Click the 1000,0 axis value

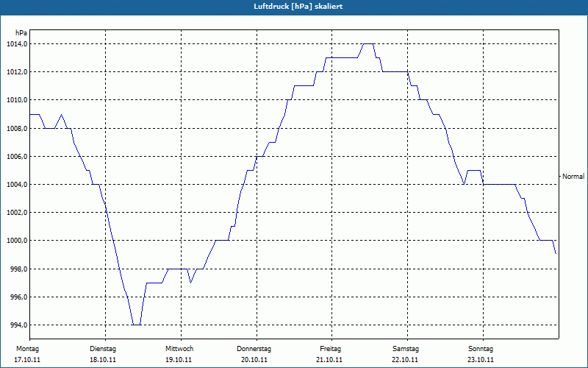(17, 241)
